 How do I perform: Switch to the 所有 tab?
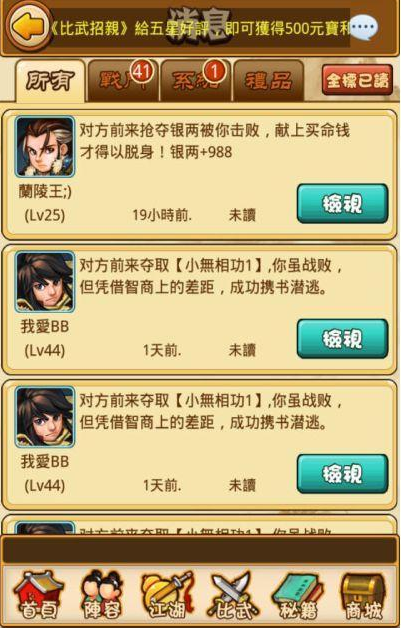click(x=50, y=81)
